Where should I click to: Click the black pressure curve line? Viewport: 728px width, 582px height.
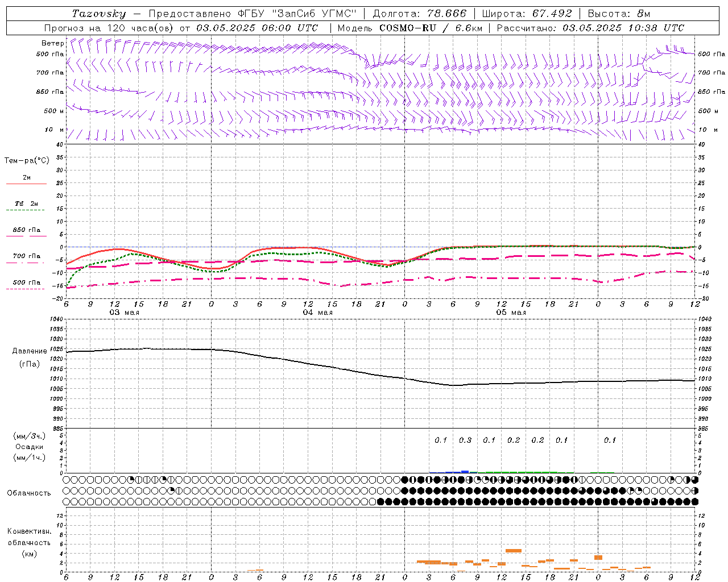click(381, 375)
